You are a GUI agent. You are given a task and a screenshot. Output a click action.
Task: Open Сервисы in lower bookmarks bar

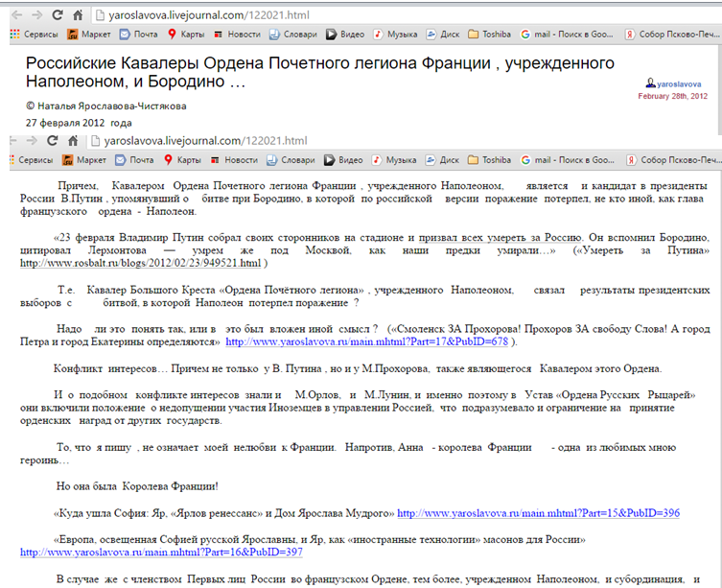click(x=32, y=160)
